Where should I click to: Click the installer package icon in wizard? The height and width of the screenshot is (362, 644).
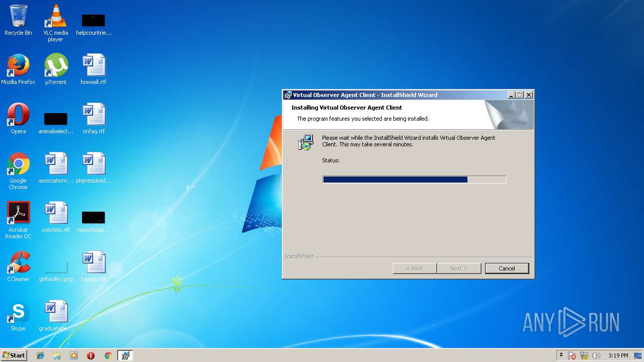click(x=305, y=142)
